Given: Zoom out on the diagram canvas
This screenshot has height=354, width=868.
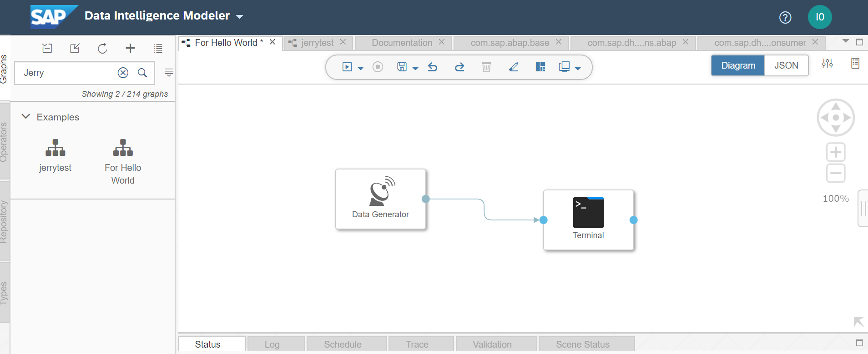Looking at the screenshot, I should coord(836,173).
